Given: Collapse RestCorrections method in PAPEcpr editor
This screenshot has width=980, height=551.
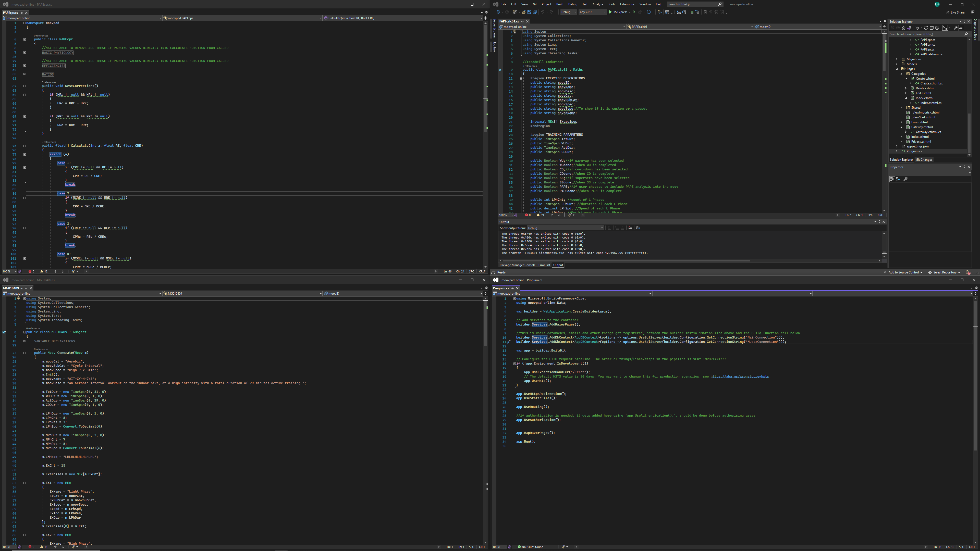Looking at the screenshot, I should click(25, 86).
